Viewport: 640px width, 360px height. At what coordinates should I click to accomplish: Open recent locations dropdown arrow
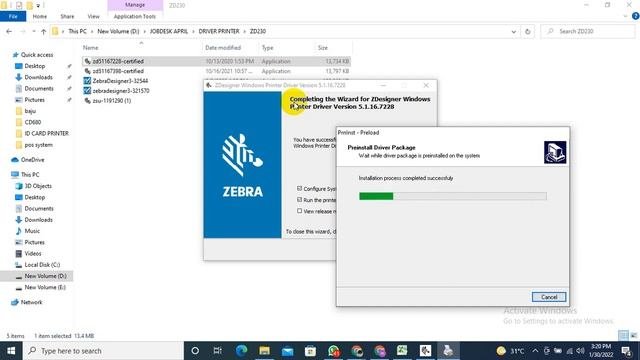click(x=33, y=31)
